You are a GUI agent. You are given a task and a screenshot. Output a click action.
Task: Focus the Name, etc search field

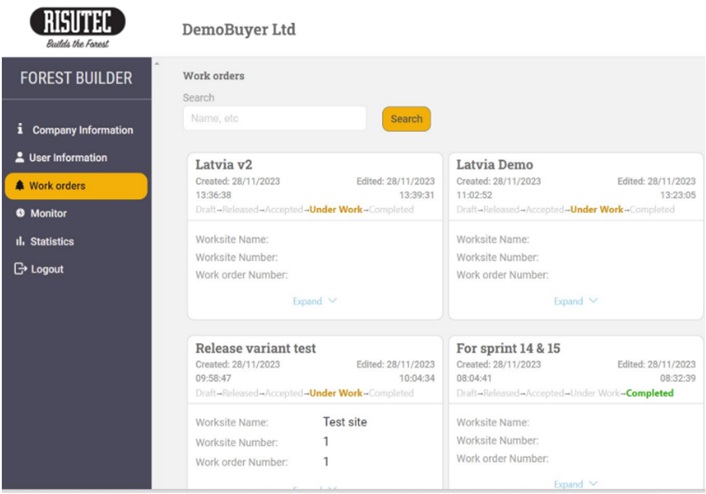[274, 118]
